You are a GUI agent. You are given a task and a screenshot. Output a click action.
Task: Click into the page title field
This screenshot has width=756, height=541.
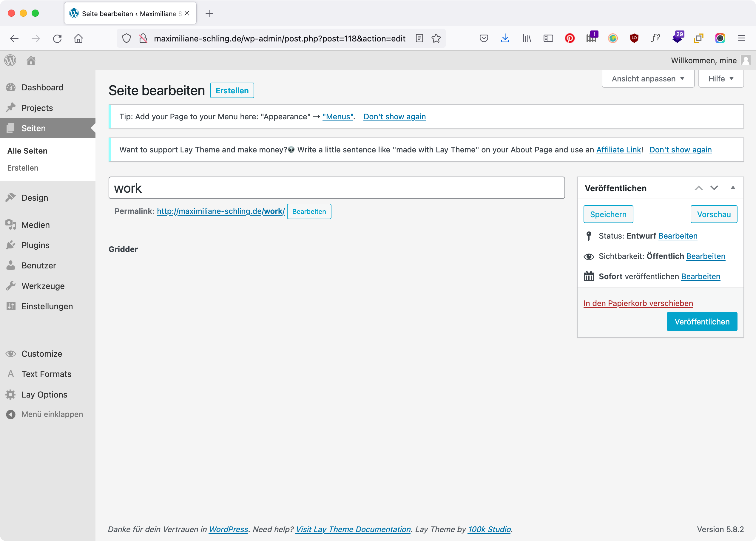pos(337,188)
